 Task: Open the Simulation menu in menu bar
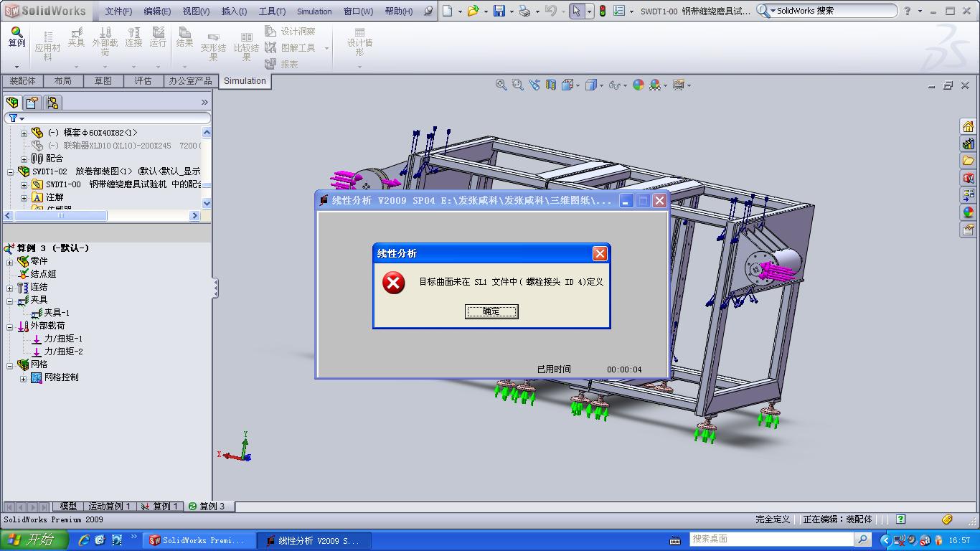point(314,11)
